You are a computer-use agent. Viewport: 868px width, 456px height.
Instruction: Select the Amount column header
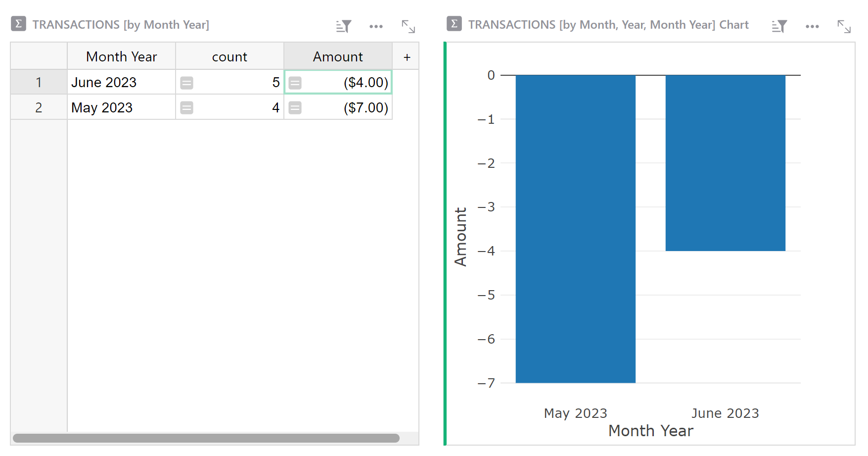tap(338, 56)
